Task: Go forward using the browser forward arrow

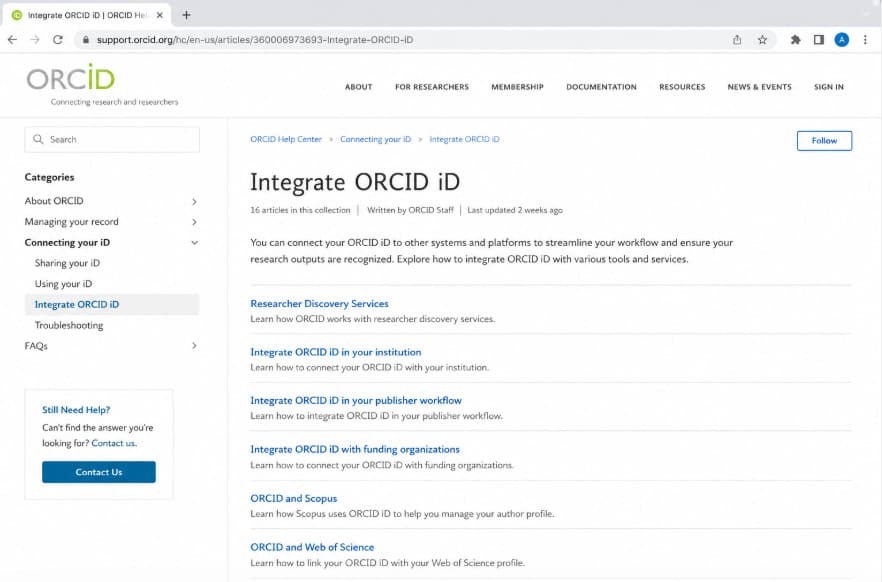Action: tap(35, 40)
